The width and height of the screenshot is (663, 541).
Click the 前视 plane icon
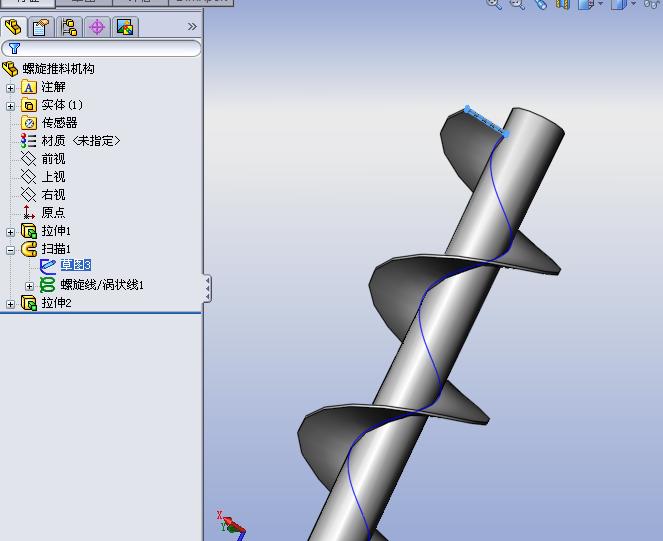tap(29, 159)
